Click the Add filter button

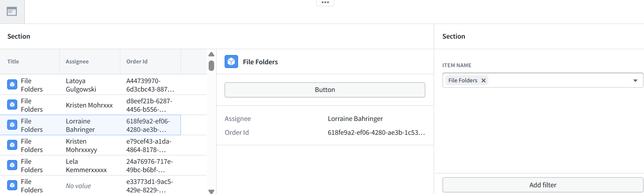pyautogui.click(x=543, y=185)
